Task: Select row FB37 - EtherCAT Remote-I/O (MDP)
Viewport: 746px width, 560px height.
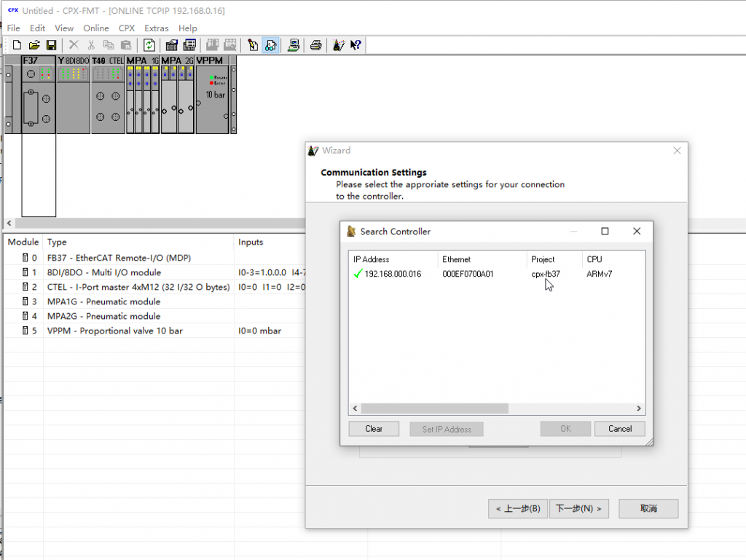Action: coord(119,258)
